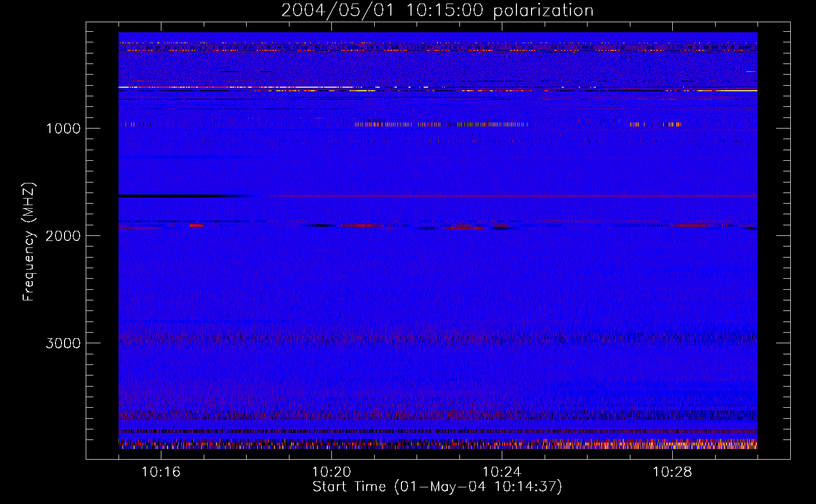Click the '10:28' time axis label
Screen dimensions: 816x504
pos(672,472)
